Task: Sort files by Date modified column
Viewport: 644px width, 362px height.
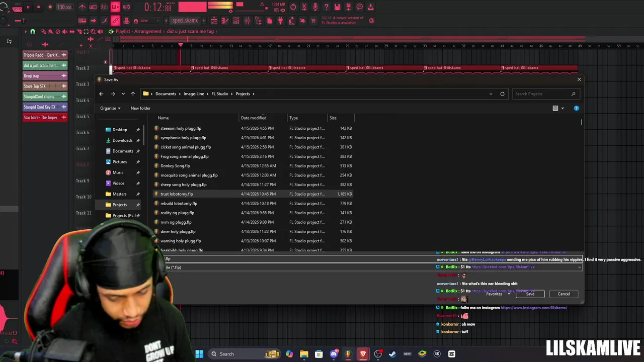Action: click(x=254, y=118)
